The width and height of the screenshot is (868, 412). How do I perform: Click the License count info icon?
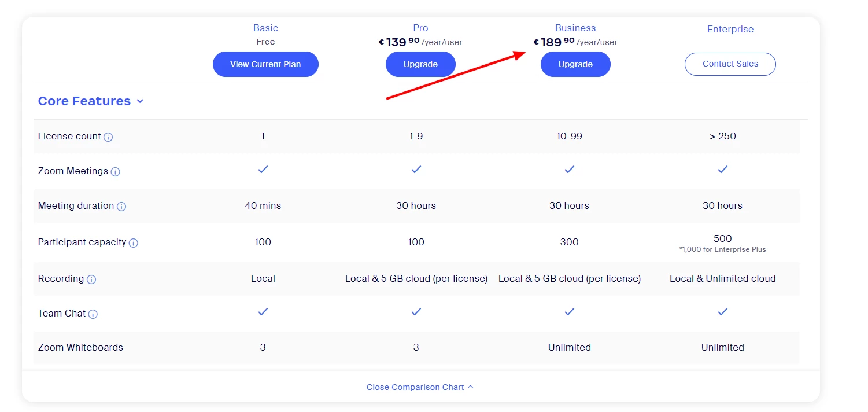coord(108,137)
